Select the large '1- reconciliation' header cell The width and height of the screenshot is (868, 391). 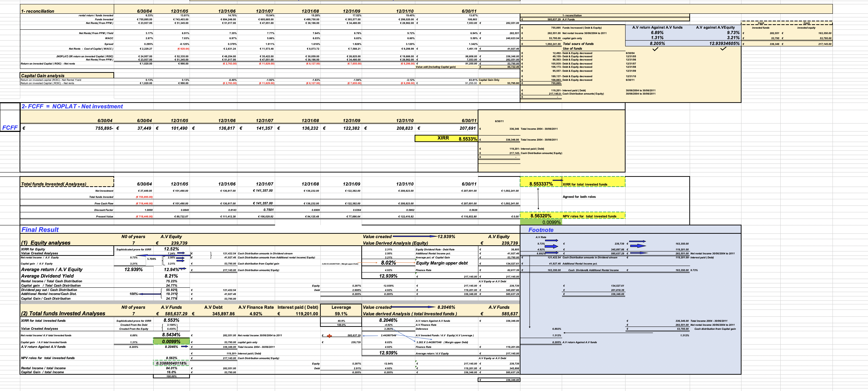click(x=67, y=9)
